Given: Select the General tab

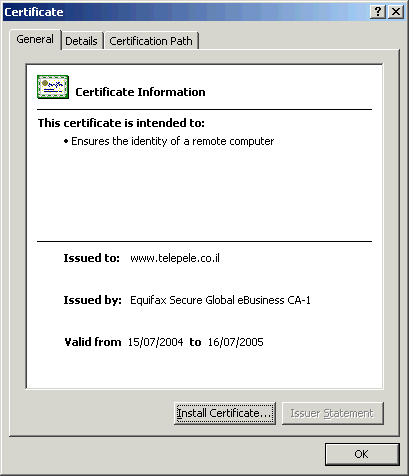Looking at the screenshot, I should 35,39.
